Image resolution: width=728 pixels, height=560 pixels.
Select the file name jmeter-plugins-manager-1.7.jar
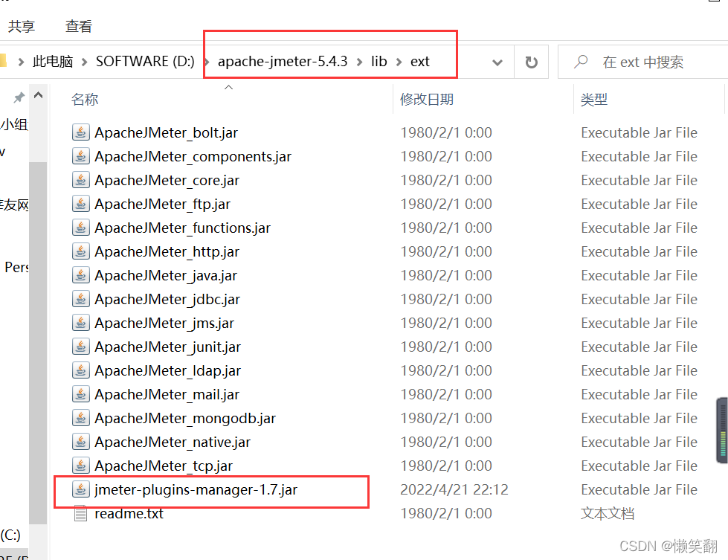196,490
